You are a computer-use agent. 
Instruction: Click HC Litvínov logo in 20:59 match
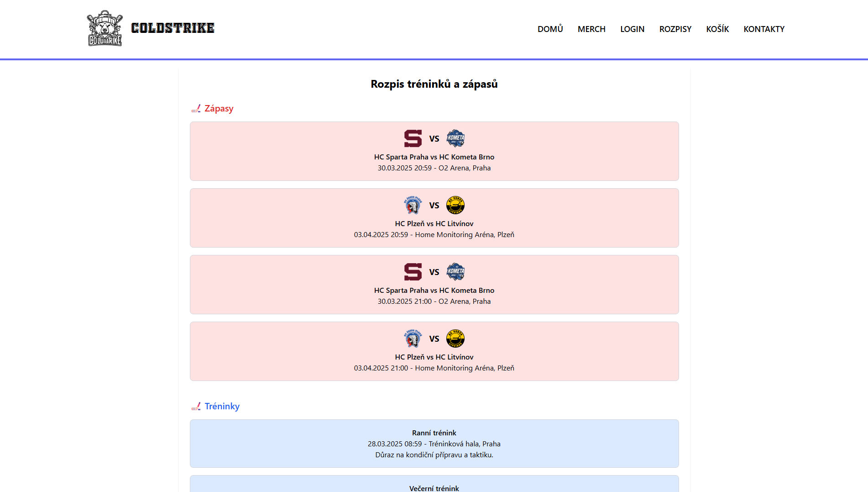coord(455,205)
